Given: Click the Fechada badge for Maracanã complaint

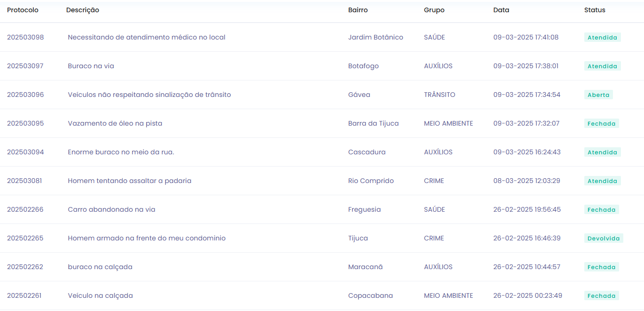Looking at the screenshot, I should [x=602, y=267].
